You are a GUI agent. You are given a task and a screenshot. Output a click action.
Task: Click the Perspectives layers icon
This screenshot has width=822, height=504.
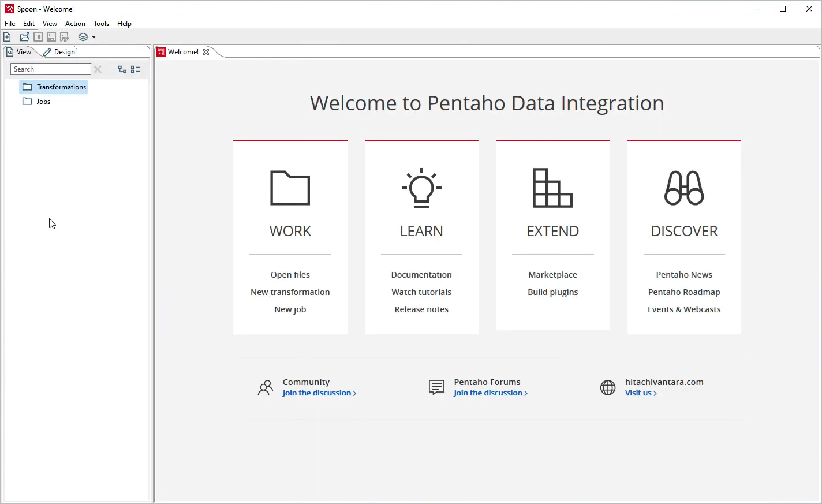tap(83, 37)
